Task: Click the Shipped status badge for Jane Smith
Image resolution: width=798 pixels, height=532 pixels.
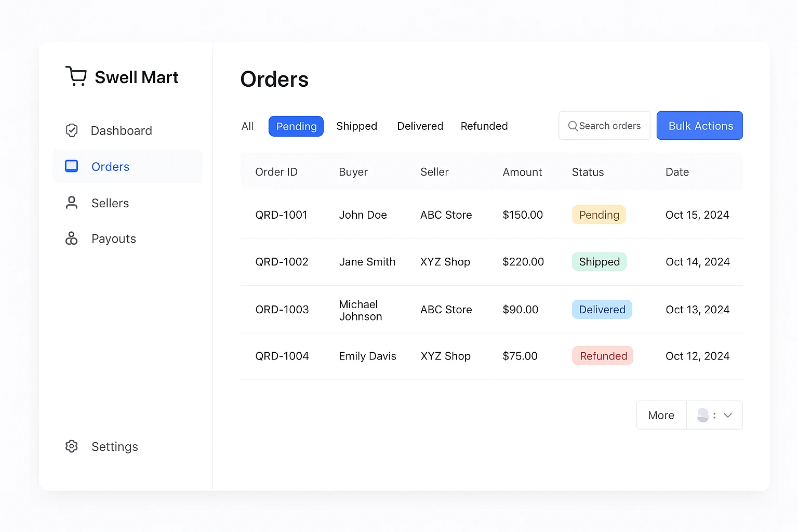Action: point(599,261)
